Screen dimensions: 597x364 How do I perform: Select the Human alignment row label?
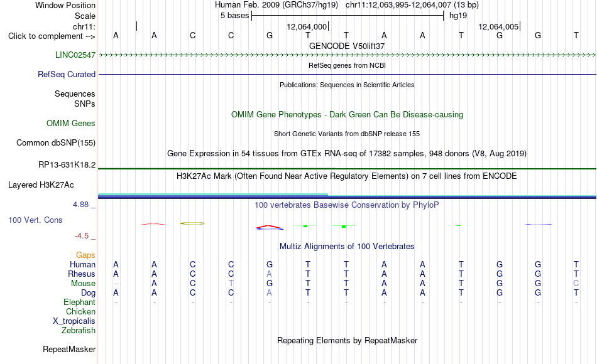(82, 264)
